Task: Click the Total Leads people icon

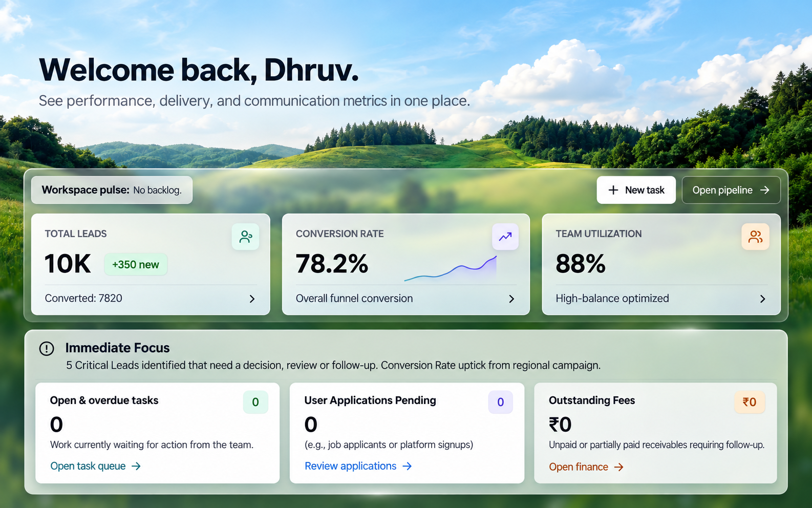Action: click(246, 237)
